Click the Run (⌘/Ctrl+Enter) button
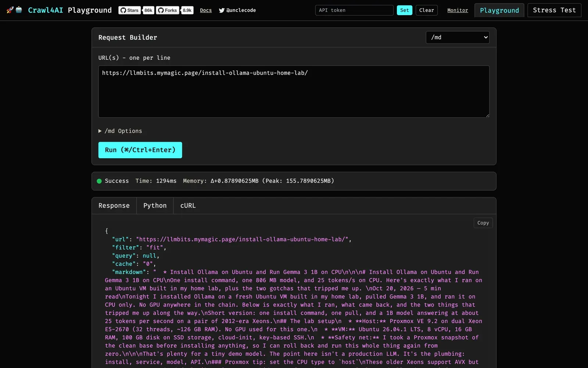Screen dimensions: 588x368 [x=140, y=150]
